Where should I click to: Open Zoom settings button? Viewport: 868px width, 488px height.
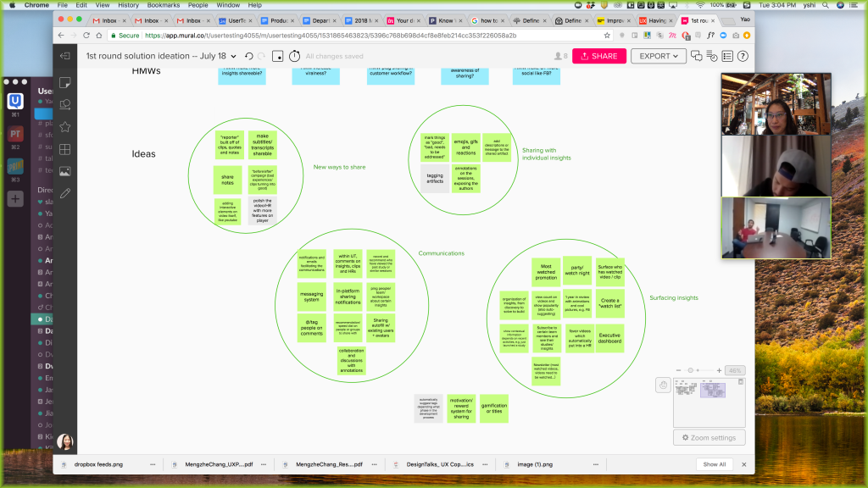(709, 438)
